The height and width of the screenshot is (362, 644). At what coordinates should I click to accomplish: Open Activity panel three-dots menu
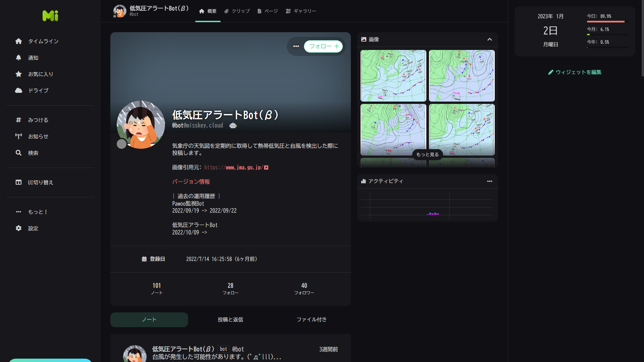489,181
